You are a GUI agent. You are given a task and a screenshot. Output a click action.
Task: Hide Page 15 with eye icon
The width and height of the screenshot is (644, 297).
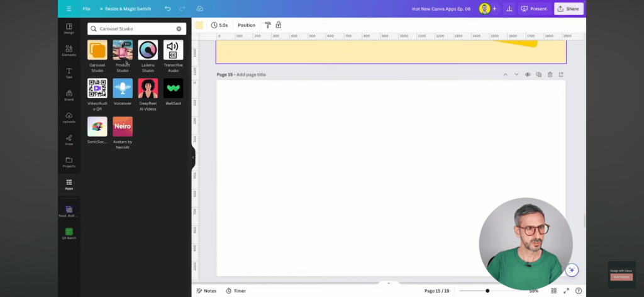(528, 74)
